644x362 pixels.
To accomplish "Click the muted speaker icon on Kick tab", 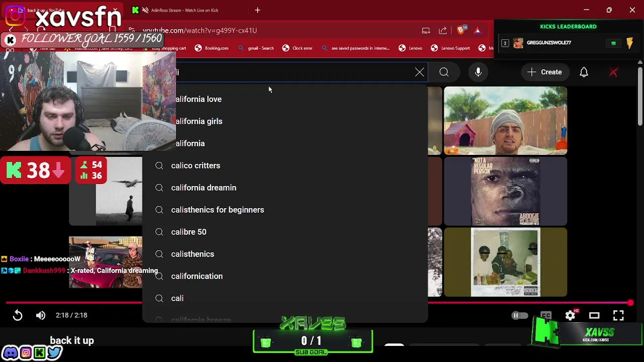I will (145, 10).
